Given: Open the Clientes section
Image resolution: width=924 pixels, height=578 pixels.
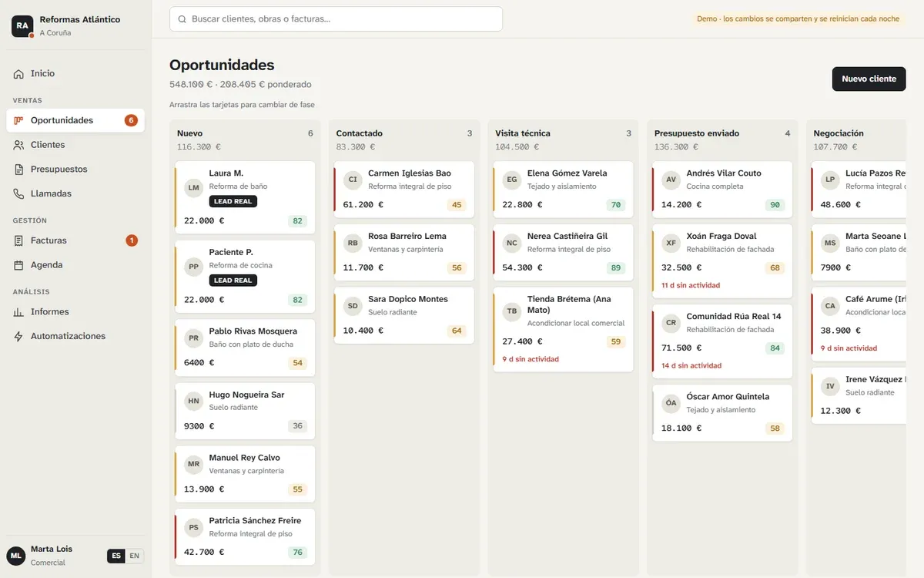Looking at the screenshot, I should point(75,145).
